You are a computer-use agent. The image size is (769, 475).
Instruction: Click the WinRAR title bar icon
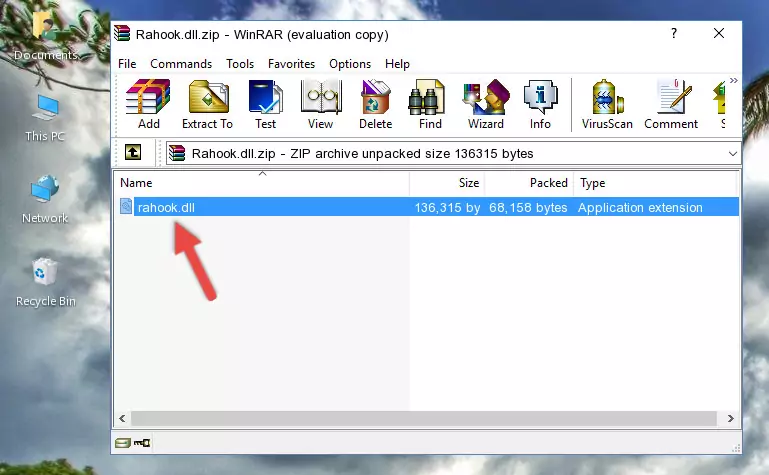tap(122, 34)
